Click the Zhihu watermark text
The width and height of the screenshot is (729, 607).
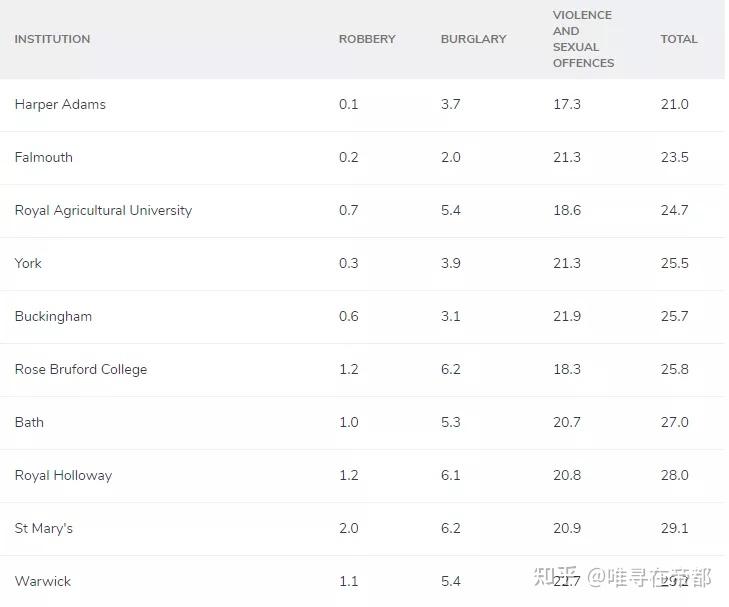622,577
